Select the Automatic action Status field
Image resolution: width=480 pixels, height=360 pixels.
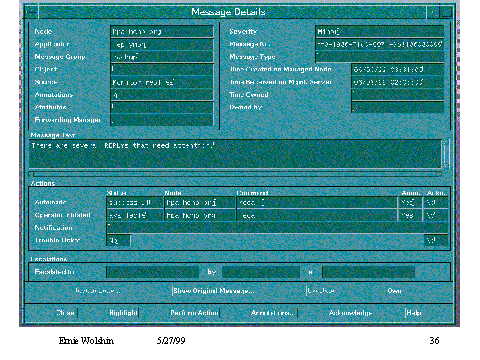[x=135, y=203]
